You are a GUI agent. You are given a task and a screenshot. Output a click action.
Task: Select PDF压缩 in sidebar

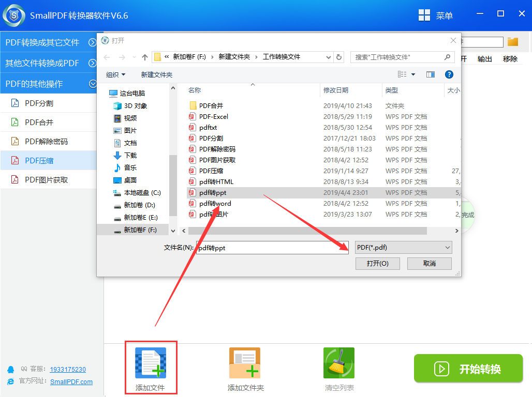click(x=49, y=160)
